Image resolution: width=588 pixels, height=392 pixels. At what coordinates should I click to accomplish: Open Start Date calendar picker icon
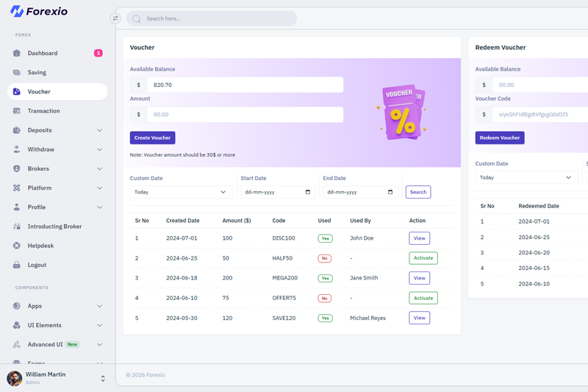307,192
